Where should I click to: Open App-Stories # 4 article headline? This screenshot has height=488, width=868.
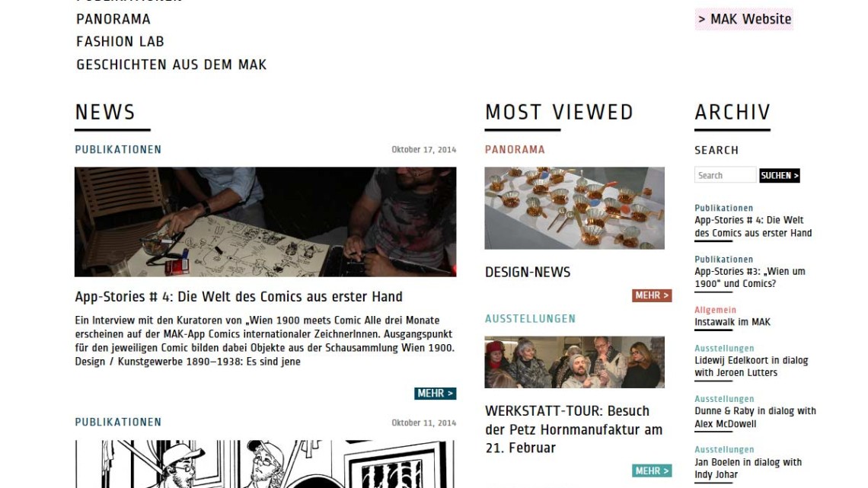[x=238, y=297]
